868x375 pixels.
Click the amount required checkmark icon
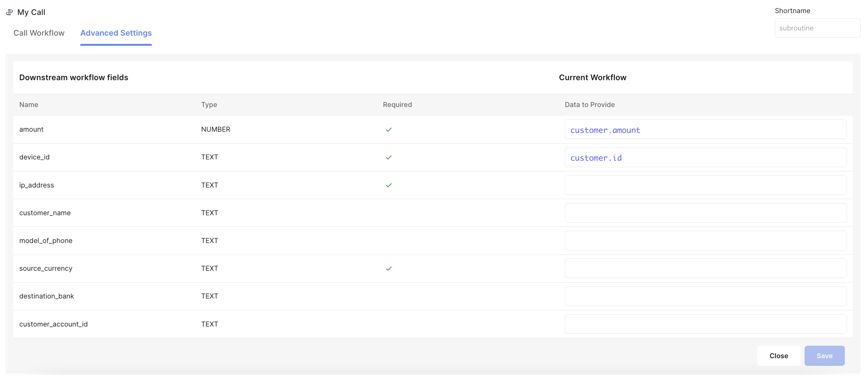389,130
